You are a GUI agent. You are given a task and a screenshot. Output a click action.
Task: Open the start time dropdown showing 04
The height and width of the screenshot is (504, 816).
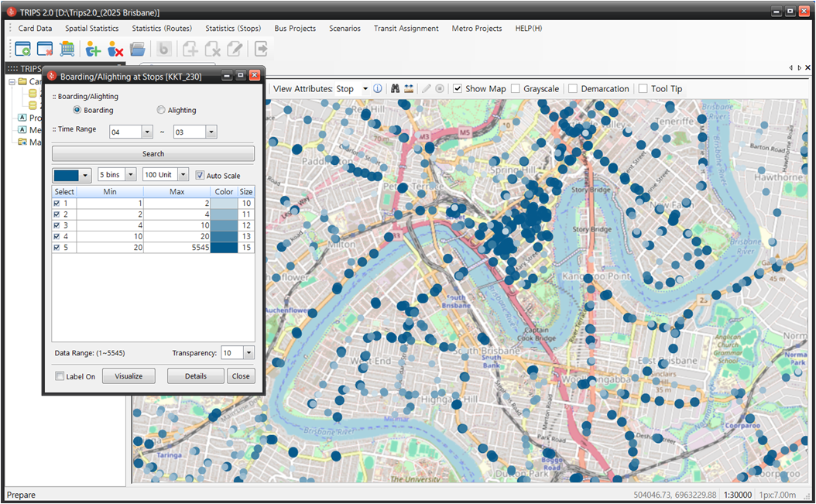pos(147,132)
